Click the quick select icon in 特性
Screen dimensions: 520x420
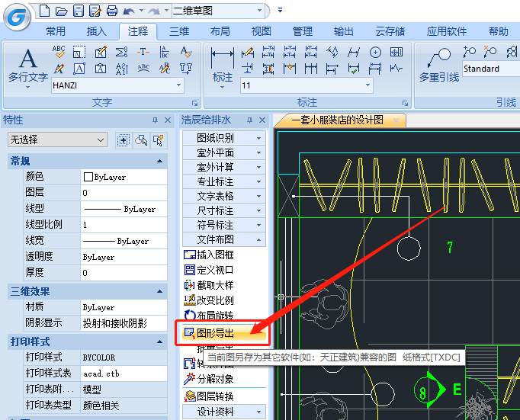click(159, 140)
